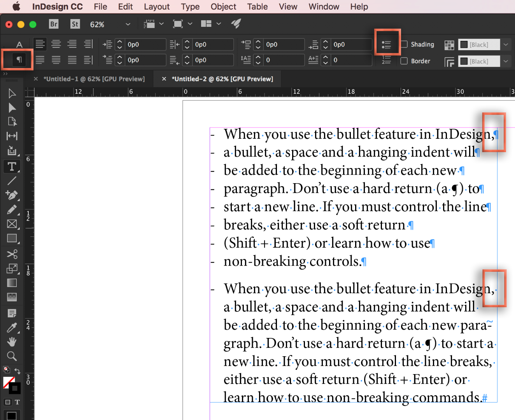515x420 pixels.
Task: Click the Left Indent 0p0 field
Action: tap(145, 44)
